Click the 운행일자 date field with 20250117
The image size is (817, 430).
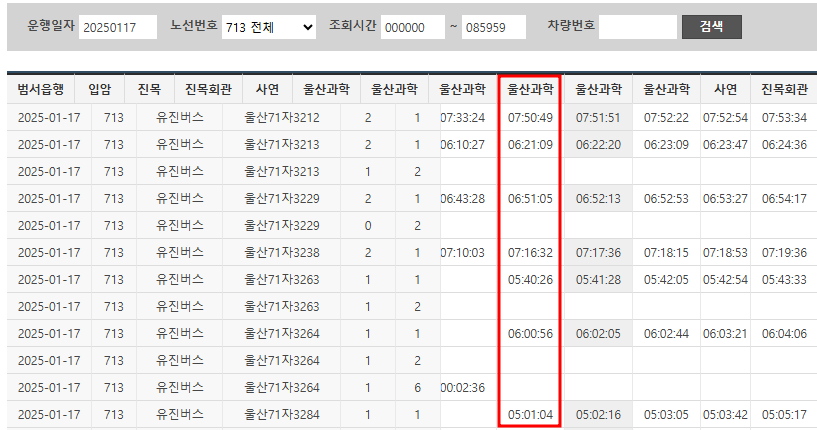point(117,27)
